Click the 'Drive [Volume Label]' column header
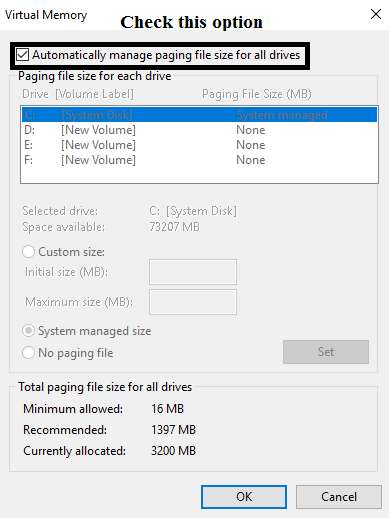The height and width of the screenshot is (518, 389). tap(78, 94)
